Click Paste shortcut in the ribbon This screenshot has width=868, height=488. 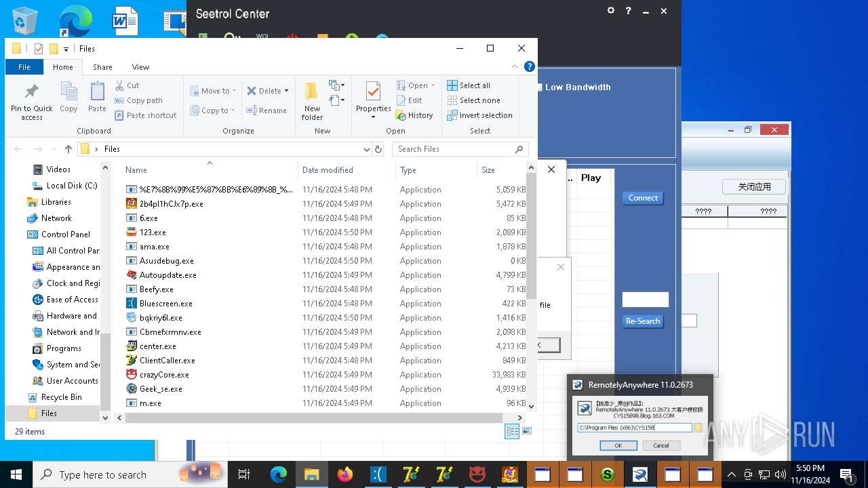[x=145, y=115]
